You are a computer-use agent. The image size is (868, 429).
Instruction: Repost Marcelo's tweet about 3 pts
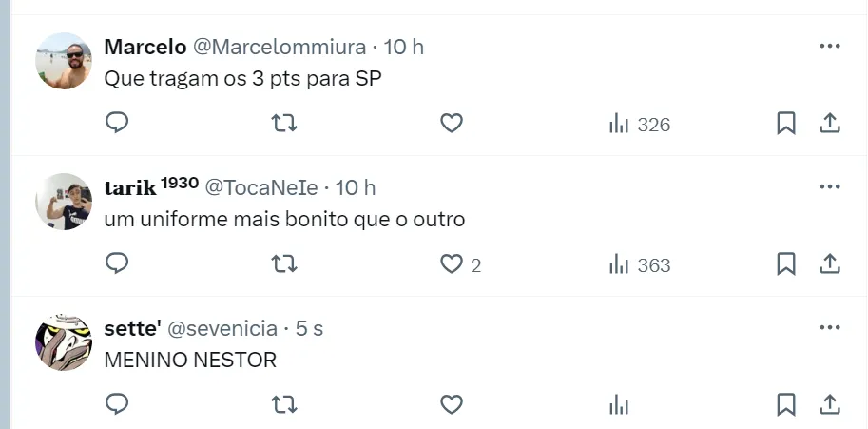click(x=284, y=124)
